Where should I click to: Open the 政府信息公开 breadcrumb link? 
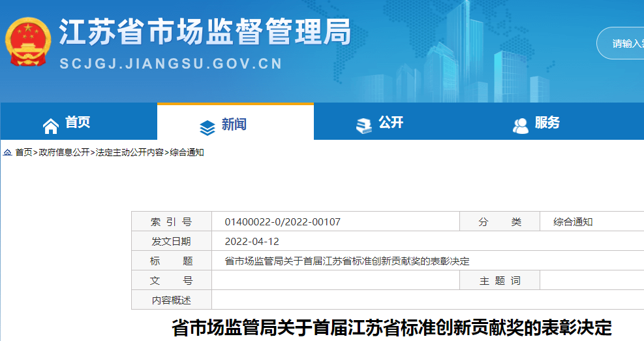pyautogui.click(x=64, y=152)
